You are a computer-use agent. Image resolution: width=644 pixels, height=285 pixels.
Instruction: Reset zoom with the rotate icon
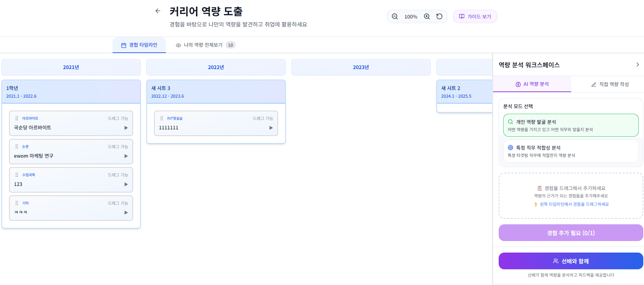tap(439, 16)
